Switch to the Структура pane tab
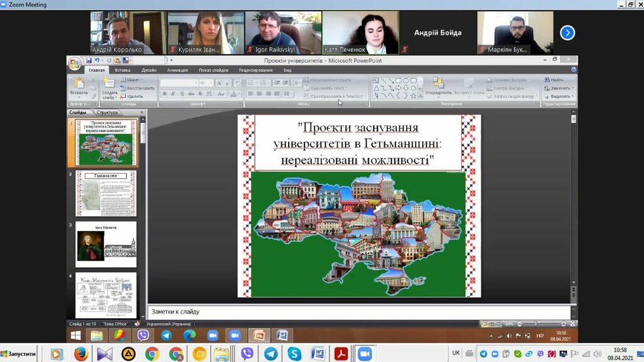This screenshot has height=362, width=644. (x=107, y=112)
